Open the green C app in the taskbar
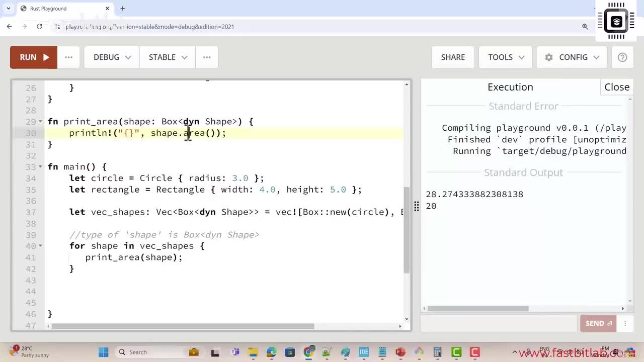The height and width of the screenshot is (362, 644). (x=456, y=352)
